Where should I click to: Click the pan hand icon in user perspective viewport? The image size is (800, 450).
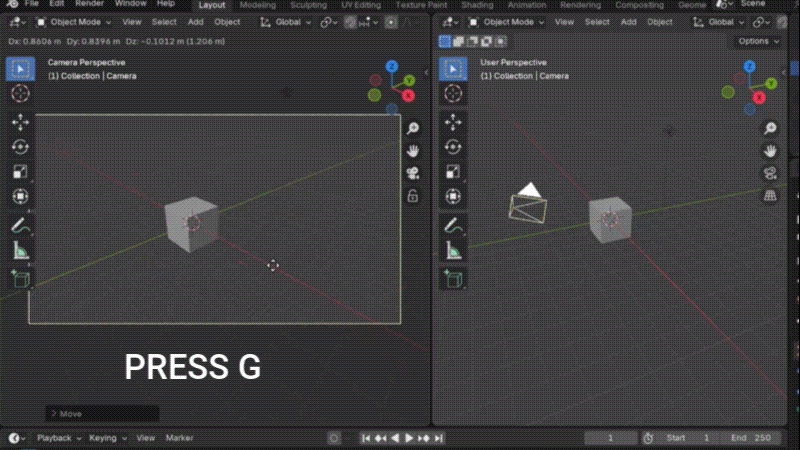(x=770, y=151)
